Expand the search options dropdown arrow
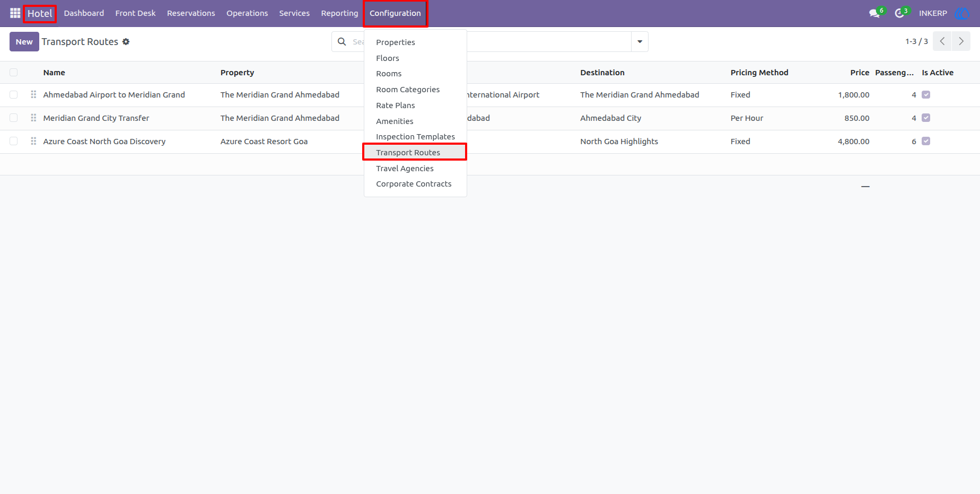Screen dimensions: 980x494 click(640, 41)
